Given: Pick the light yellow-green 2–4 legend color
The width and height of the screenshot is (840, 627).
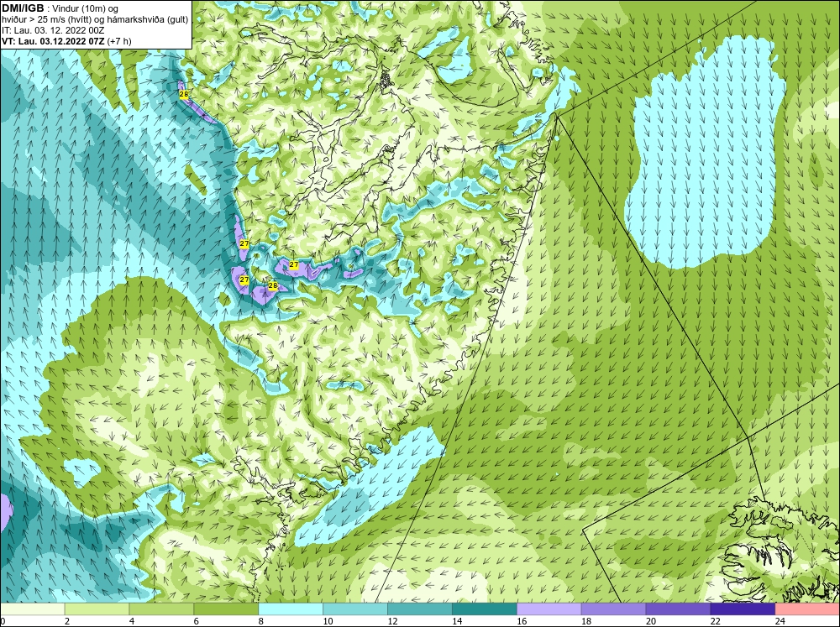Looking at the screenshot, I should click(x=97, y=609).
